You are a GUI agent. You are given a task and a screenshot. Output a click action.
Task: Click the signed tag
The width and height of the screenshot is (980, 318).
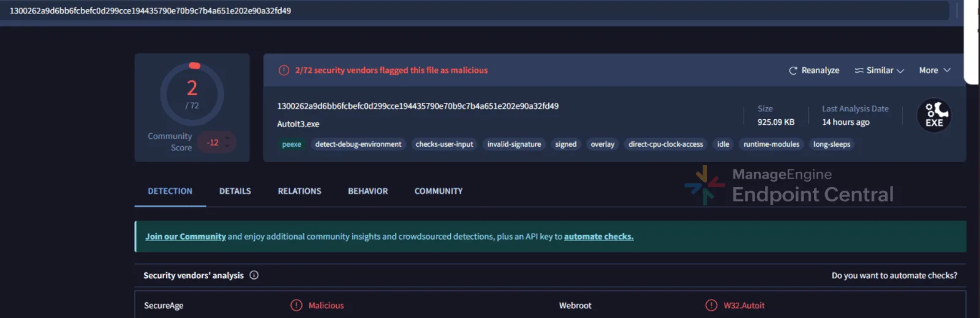point(566,144)
